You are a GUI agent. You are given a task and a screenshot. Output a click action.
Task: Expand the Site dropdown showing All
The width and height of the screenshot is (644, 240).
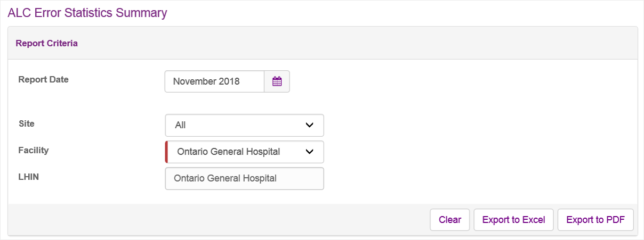[x=244, y=125]
